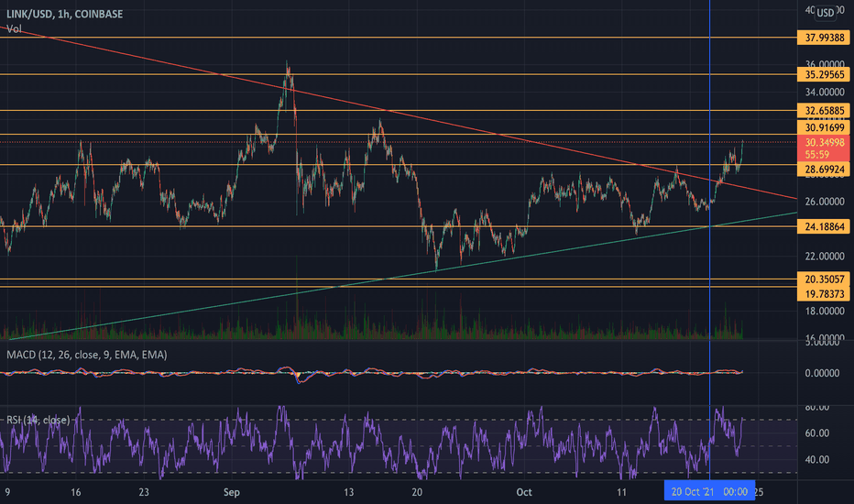Click the 20 date label on time axis
The height and width of the screenshot is (504, 854).
click(417, 492)
